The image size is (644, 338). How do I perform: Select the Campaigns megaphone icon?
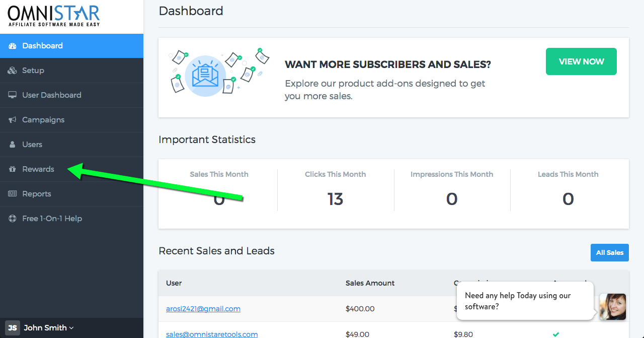(x=12, y=120)
